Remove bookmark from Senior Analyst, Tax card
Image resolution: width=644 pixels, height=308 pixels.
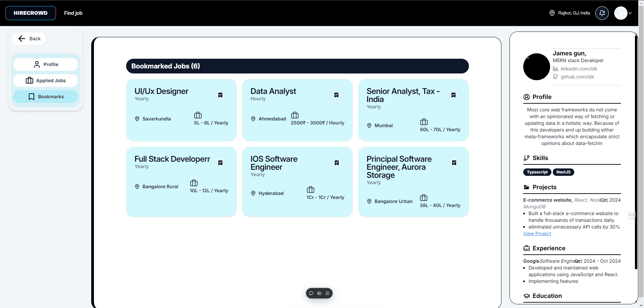453,95
